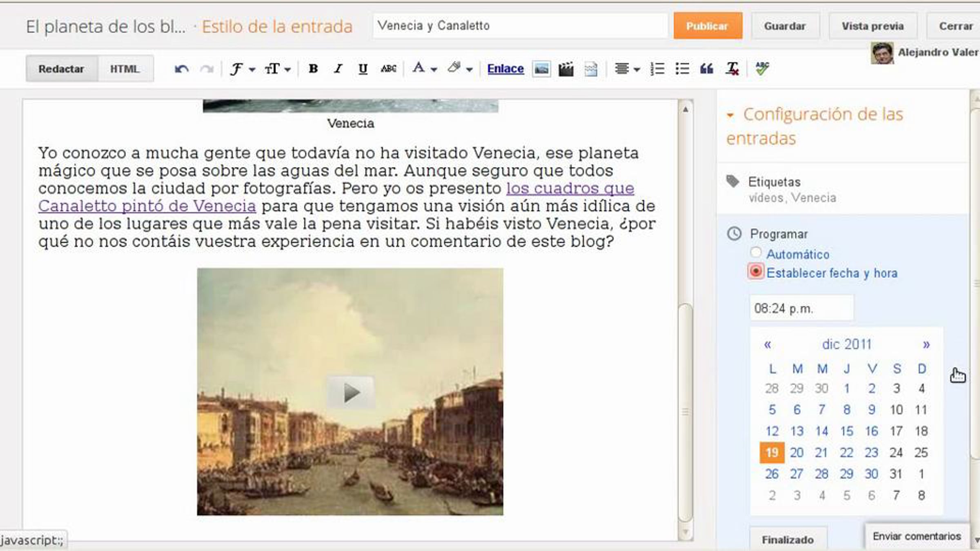Image resolution: width=980 pixels, height=551 pixels.
Task: Open the font family picker
Action: (x=242, y=69)
